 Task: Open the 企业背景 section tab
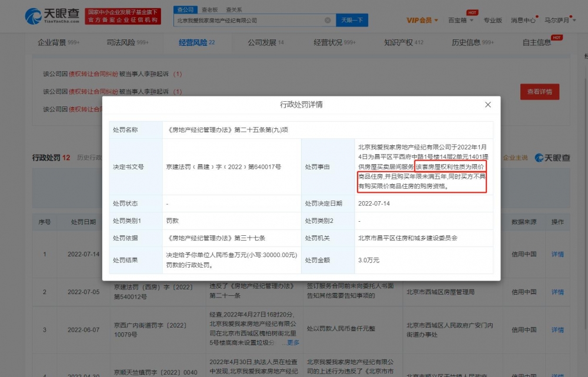58,43
